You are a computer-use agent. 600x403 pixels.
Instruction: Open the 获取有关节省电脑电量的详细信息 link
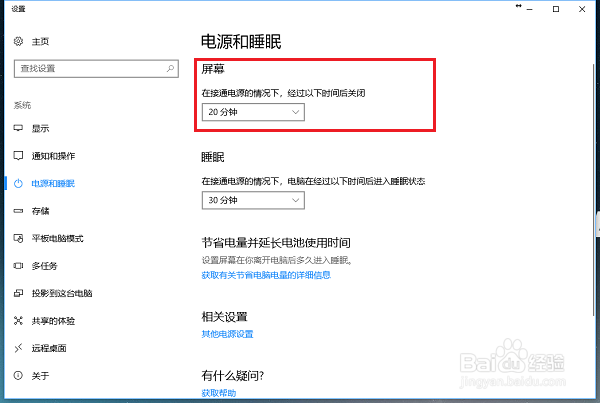point(266,275)
